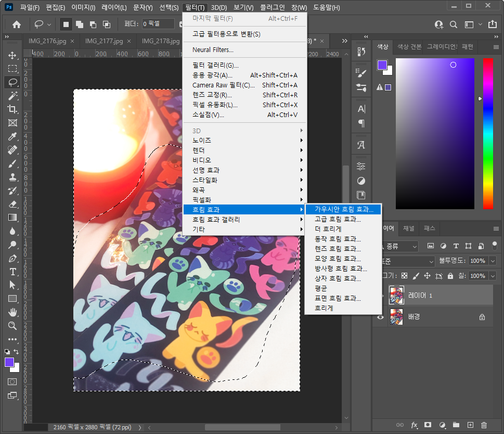Click the Share icon at top right

point(493,24)
